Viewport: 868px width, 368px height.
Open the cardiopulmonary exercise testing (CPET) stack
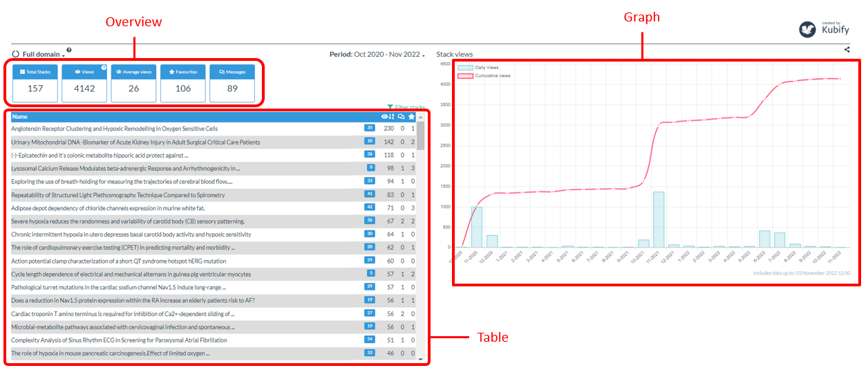click(123, 248)
